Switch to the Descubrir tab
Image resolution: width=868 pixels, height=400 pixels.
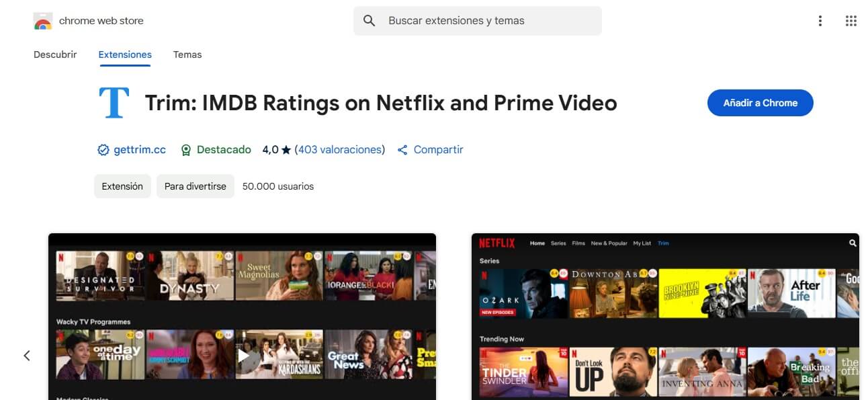55,54
